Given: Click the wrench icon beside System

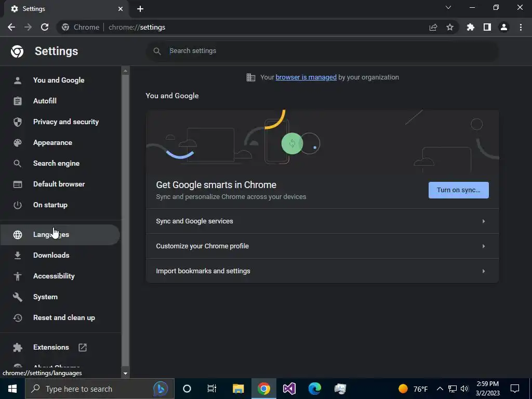Looking at the screenshot, I should (17, 297).
